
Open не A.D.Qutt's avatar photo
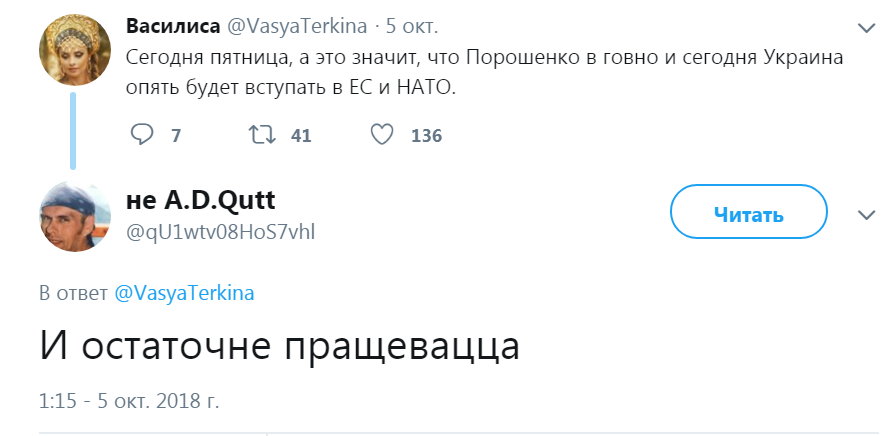click(72, 219)
